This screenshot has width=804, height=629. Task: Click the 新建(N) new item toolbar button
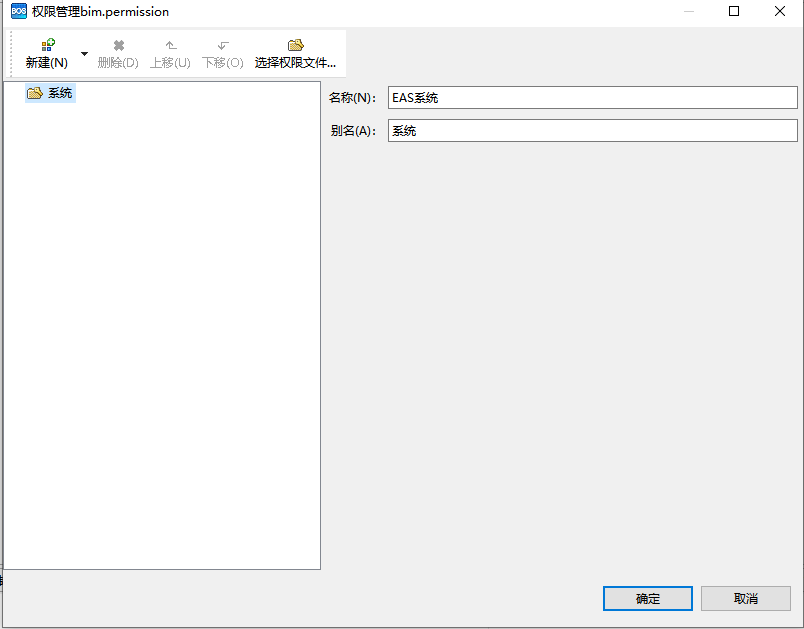47,54
